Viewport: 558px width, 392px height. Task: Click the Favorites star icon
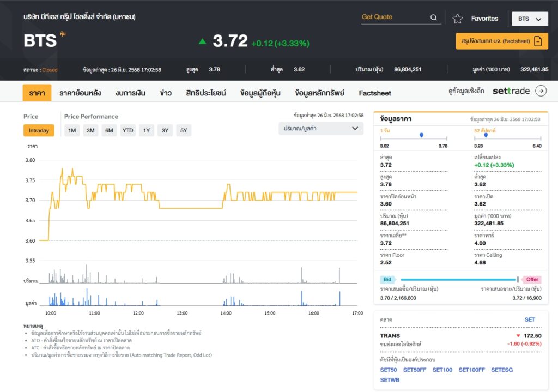[x=457, y=19]
